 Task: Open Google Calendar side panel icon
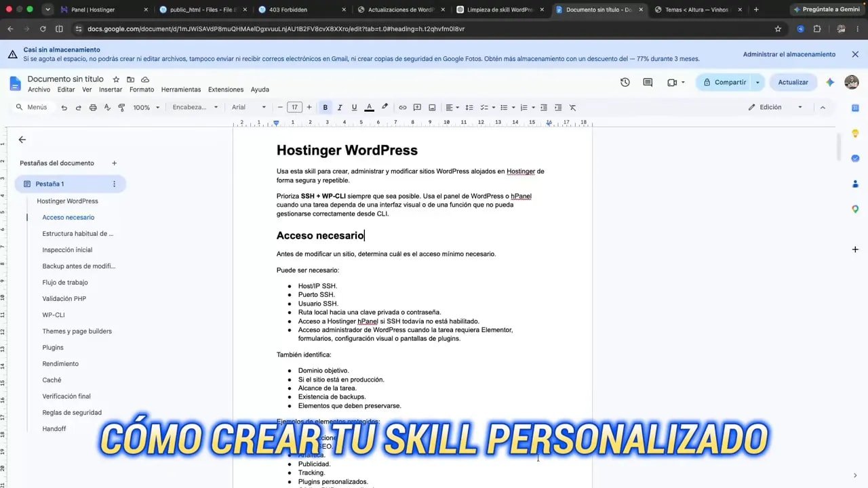[x=855, y=108]
